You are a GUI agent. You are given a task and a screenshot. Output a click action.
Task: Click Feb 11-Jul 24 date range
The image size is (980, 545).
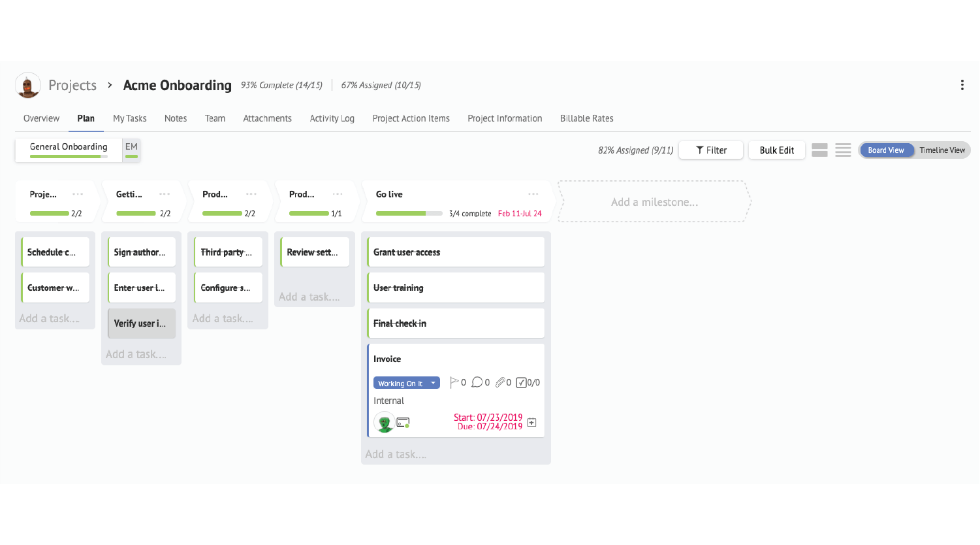pyautogui.click(x=520, y=213)
